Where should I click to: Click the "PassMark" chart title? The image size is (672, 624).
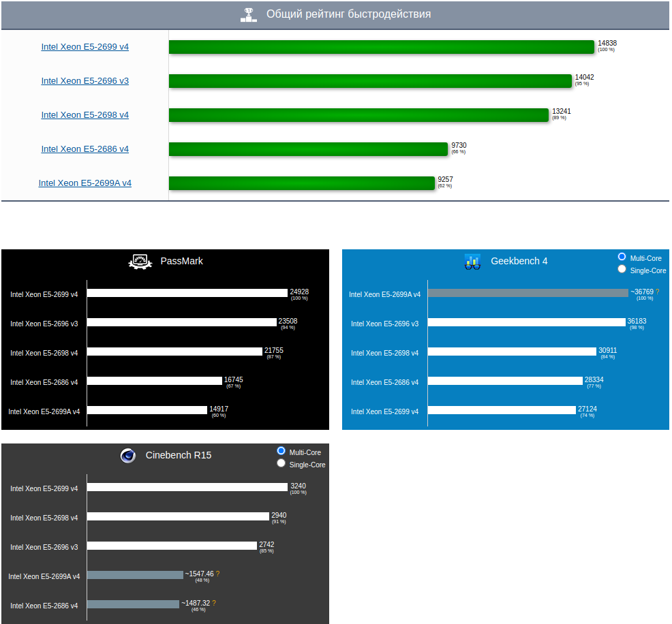(x=181, y=262)
